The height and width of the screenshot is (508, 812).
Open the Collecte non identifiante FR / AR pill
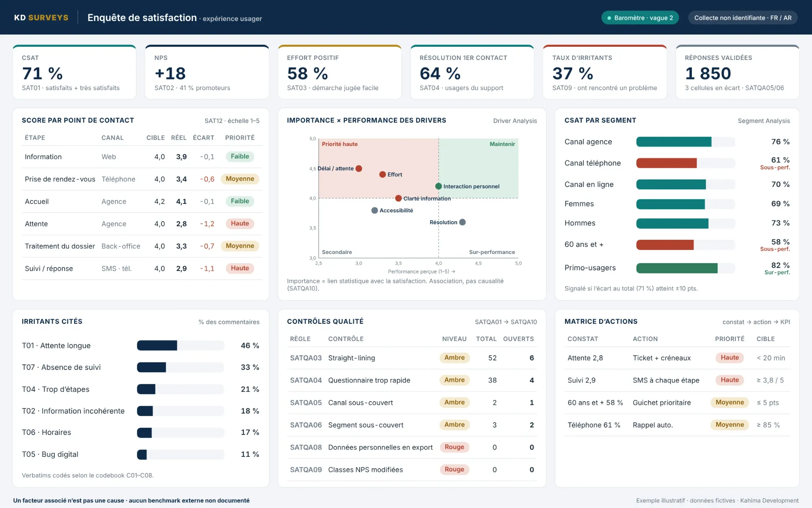[743, 18]
